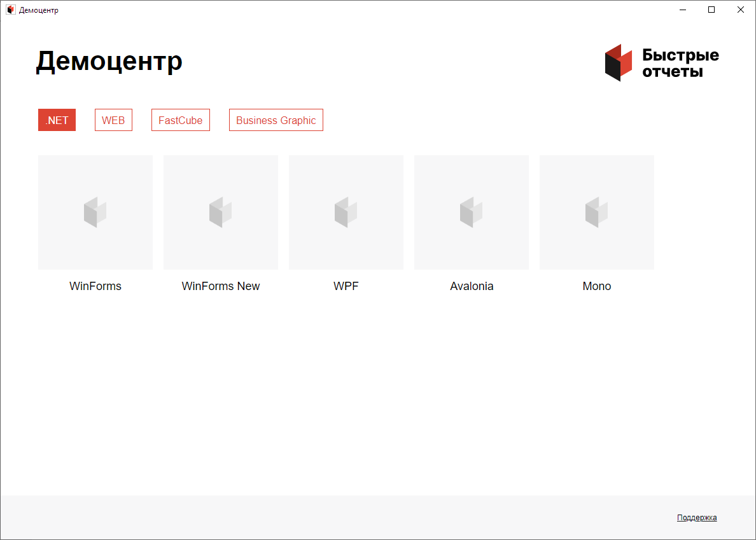The height and width of the screenshot is (540, 756).
Task: Select the .NET category tab
Action: tap(57, 120)
